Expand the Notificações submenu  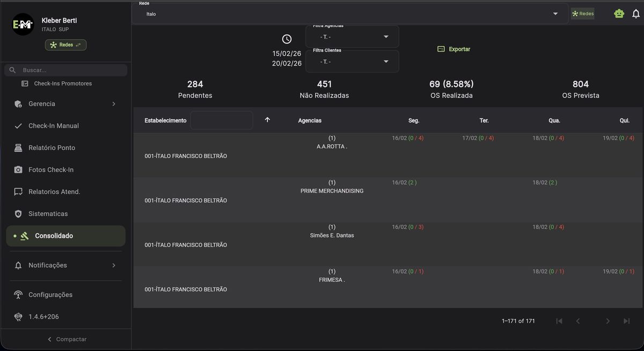pos(113,265)
